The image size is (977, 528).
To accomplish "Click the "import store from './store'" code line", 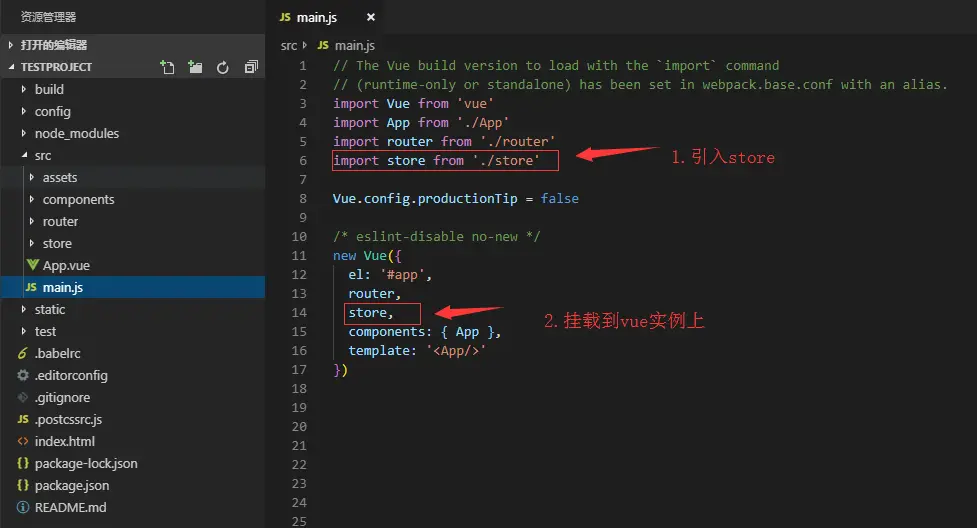I will pos(436,160).
